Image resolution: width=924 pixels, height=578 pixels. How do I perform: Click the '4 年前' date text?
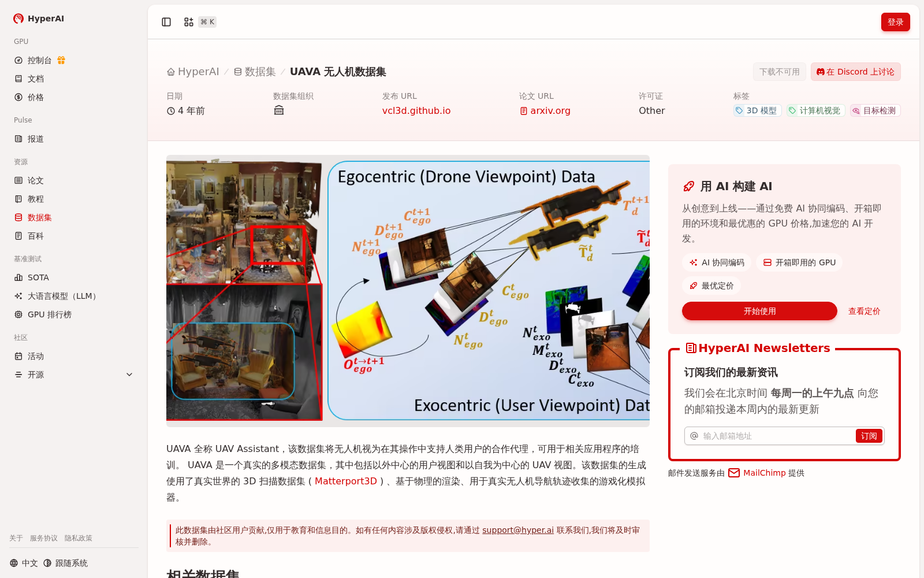click(191, 110)
